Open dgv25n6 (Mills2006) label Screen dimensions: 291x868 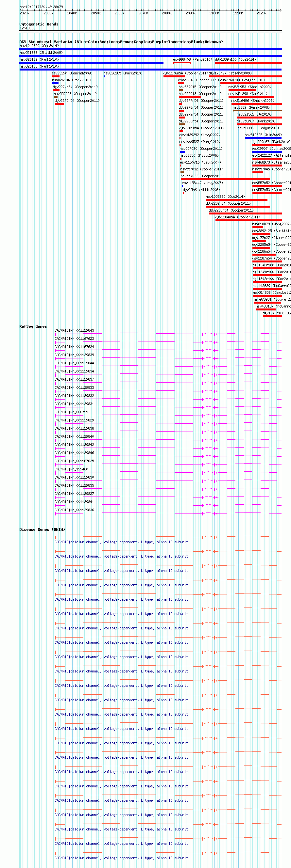pyautogui.click(x=201, y=190)
